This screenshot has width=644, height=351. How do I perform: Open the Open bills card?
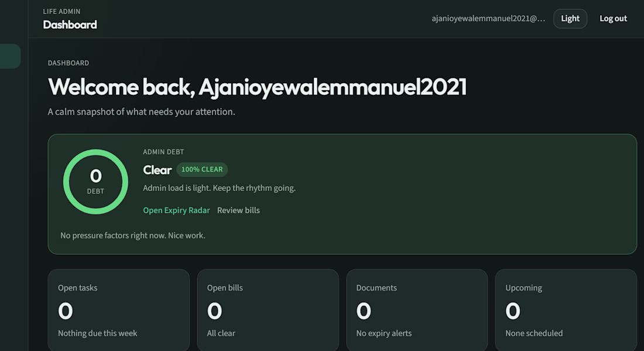point(268,310)
